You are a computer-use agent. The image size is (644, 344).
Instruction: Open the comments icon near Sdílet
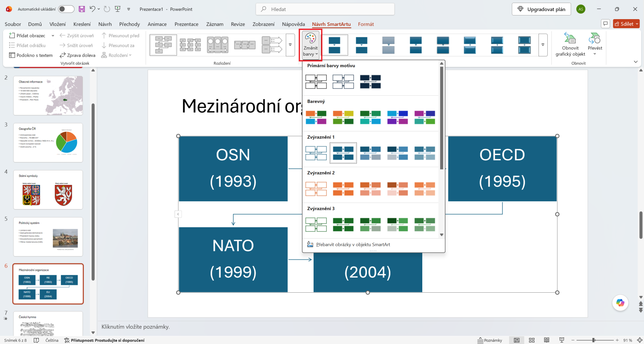[605, 24]
